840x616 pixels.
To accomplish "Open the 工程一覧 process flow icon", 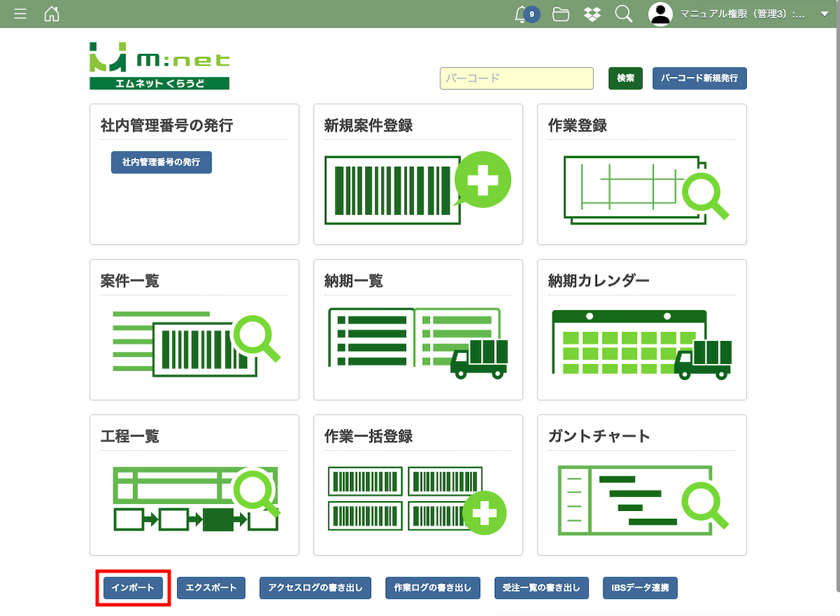I will click(195, 499).
